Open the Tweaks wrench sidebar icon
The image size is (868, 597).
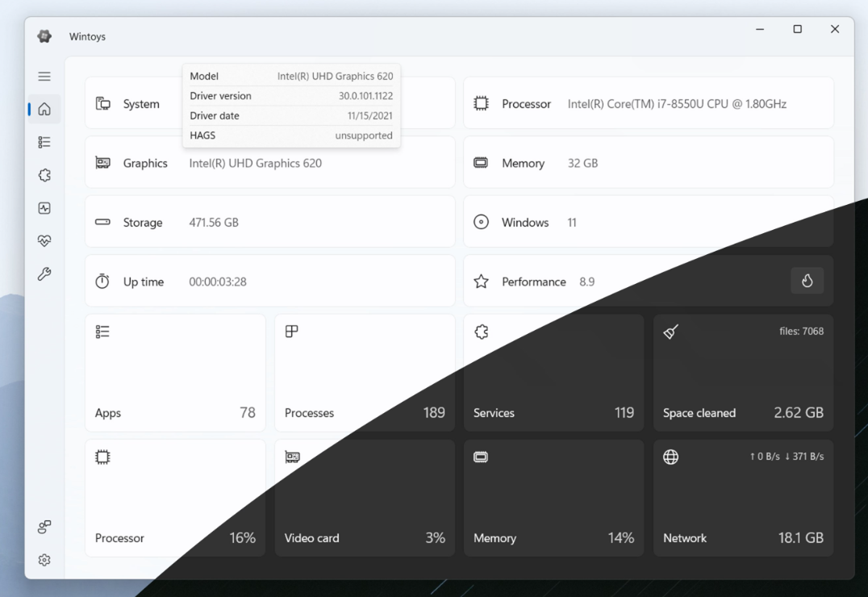44,274
